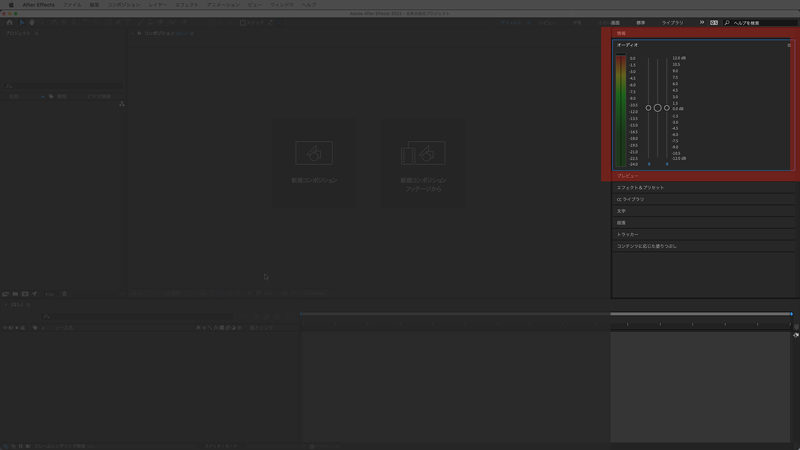Click the new composition icon (新規コンポジション)
800x450 pixels.
[313, 153]
